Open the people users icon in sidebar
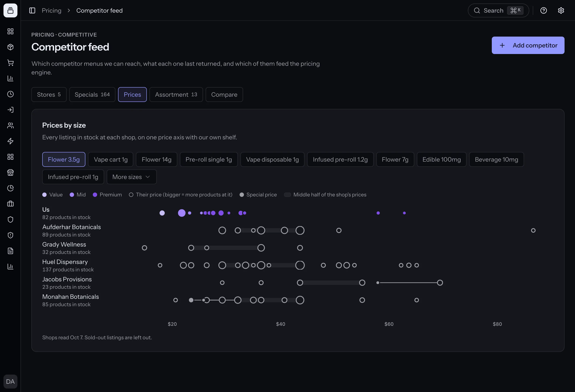This screenshot has height=392, width=575. click(10, 125)
